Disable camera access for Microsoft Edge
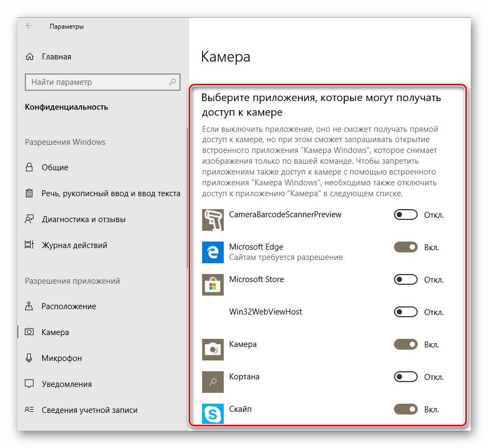 [x=405, y=248]
